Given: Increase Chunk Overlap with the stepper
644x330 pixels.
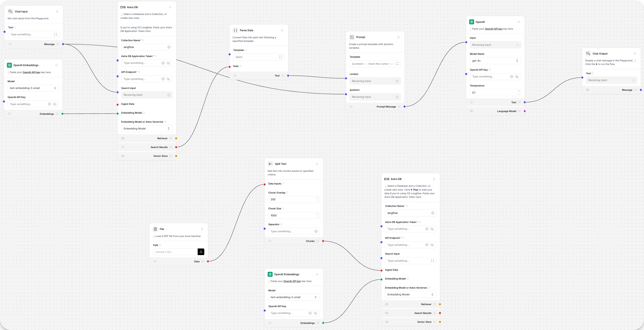Looking at the screenshot, I should coord(317,198).
